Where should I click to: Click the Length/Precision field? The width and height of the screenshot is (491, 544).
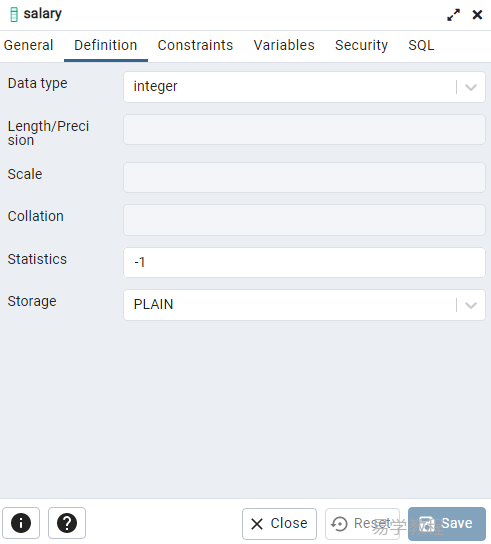click(304, 130)
